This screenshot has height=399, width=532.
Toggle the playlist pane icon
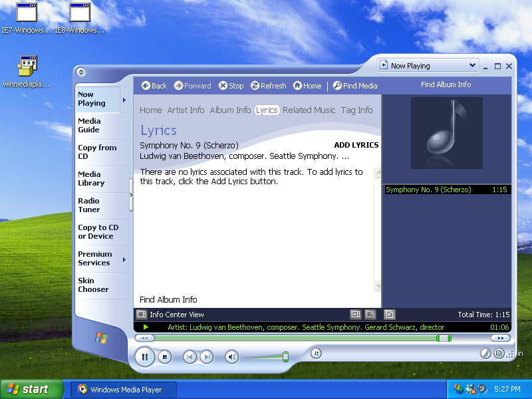(390, 315)
